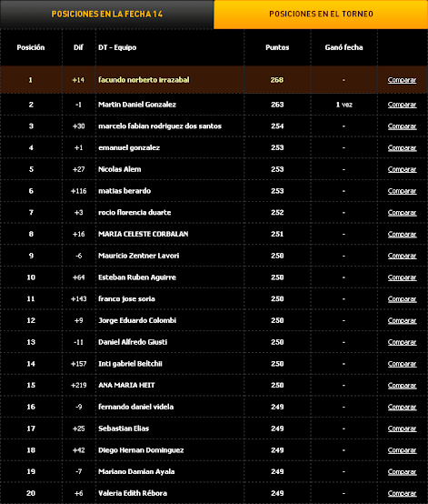428x504 pixels.
Task: Select the Posición column header
Action: pos(31,47)
